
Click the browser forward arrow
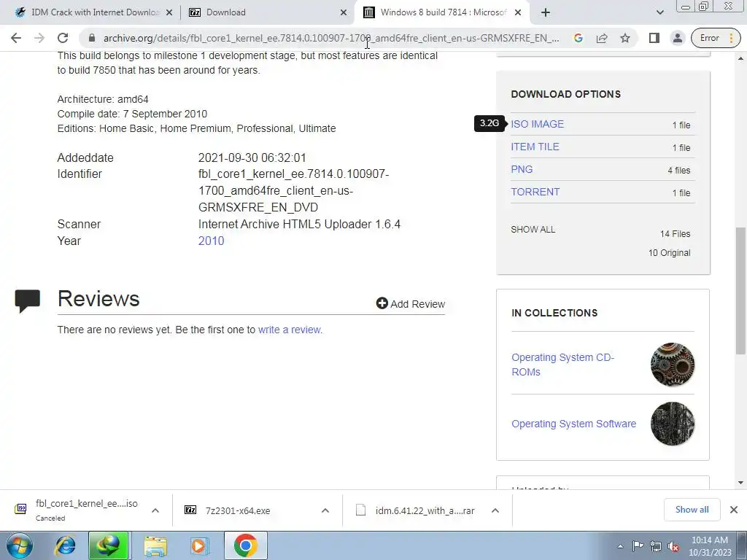pos(39,38)
